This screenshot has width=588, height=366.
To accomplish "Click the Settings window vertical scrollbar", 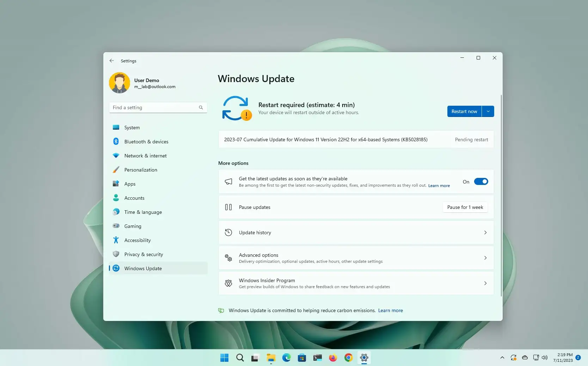I will tap(501, 196).
